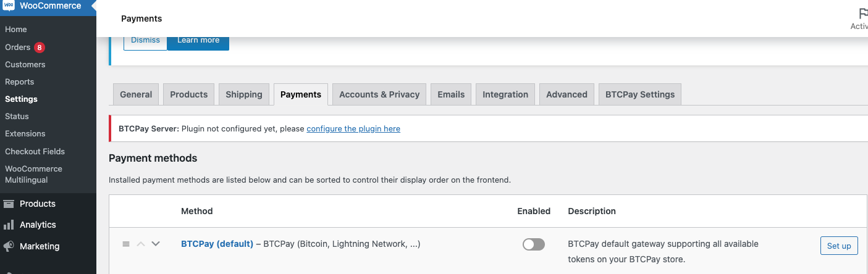Click the Set up button for BTCPay
The image size is (868, 274).
tap(839, 246)
